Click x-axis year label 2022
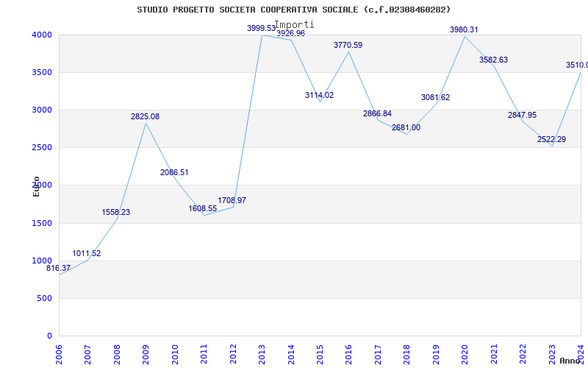Image resolution: width=588 pixels, height=368 pixels. tap(523, 355)
